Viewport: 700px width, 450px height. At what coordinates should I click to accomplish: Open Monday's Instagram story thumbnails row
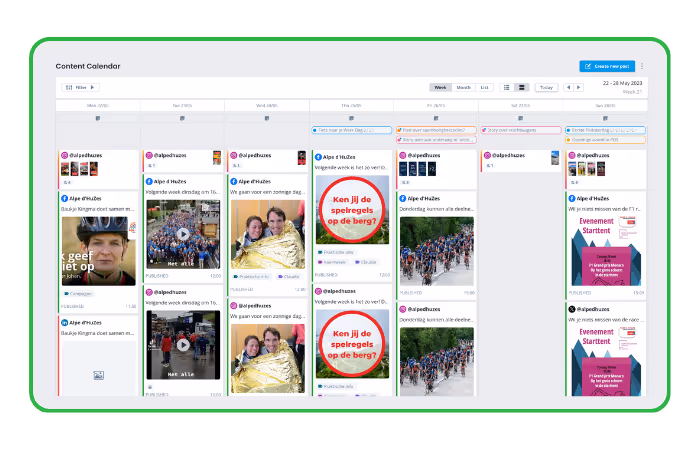pos(79,169)
